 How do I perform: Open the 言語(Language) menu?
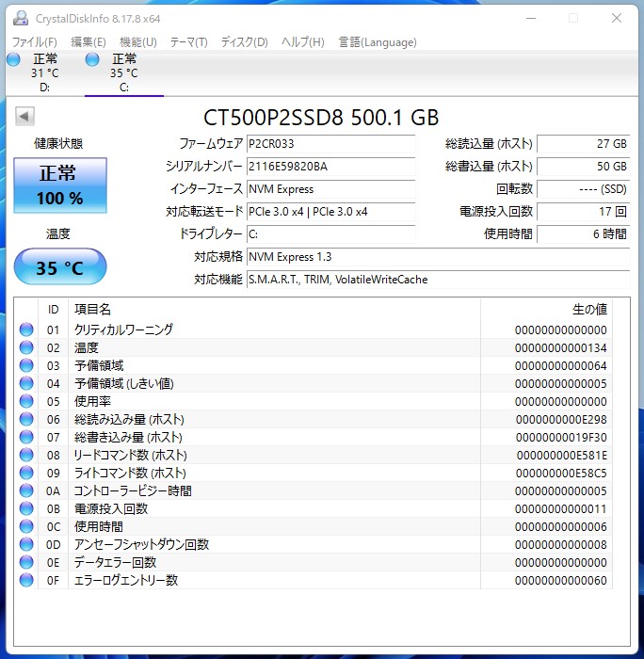378,42
